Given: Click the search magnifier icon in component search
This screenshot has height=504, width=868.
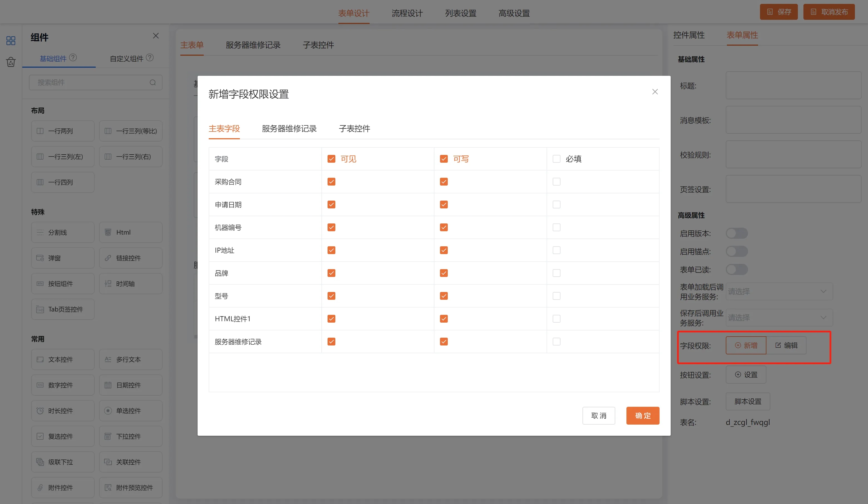Looking at the screenshot, I should (x=153, y=82).
